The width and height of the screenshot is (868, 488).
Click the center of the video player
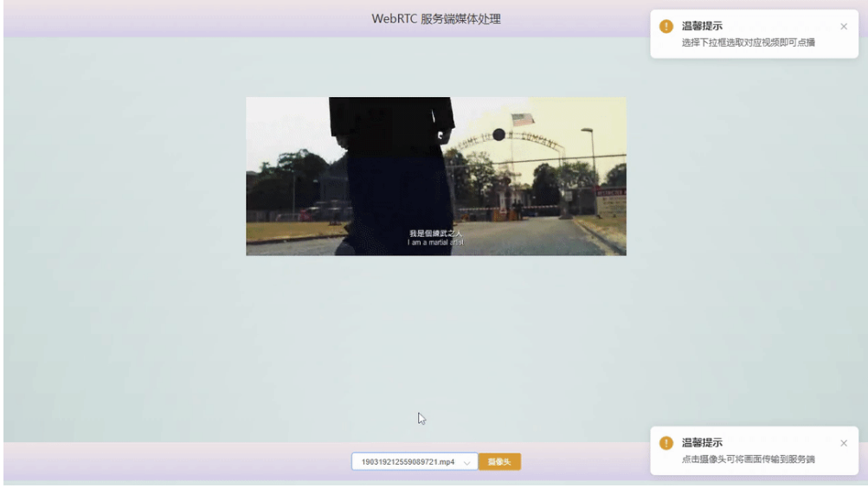(x=435, y=176)
